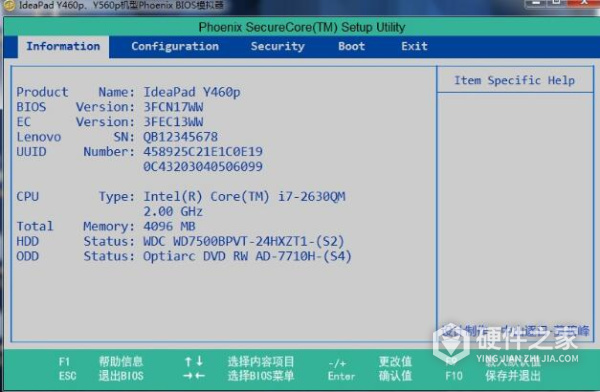Click ODD status Optiarc DVD RW entry

tap(247, 256)
